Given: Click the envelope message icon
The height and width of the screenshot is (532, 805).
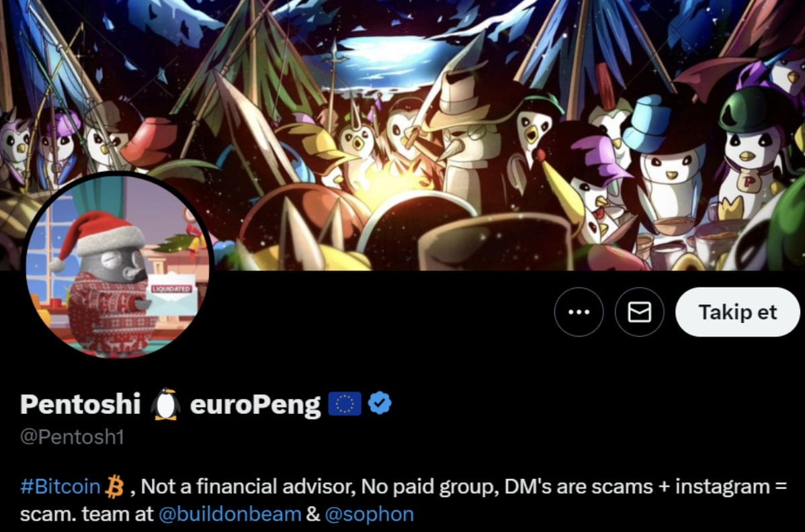Looking at the screenshot, I should click(639, 312).
